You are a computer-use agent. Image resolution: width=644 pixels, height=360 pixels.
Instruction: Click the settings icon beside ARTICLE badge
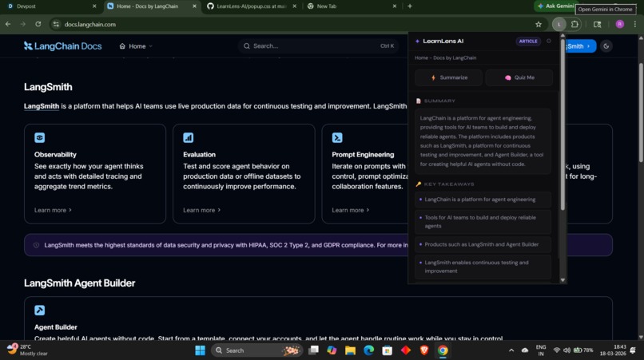[549, 41]
